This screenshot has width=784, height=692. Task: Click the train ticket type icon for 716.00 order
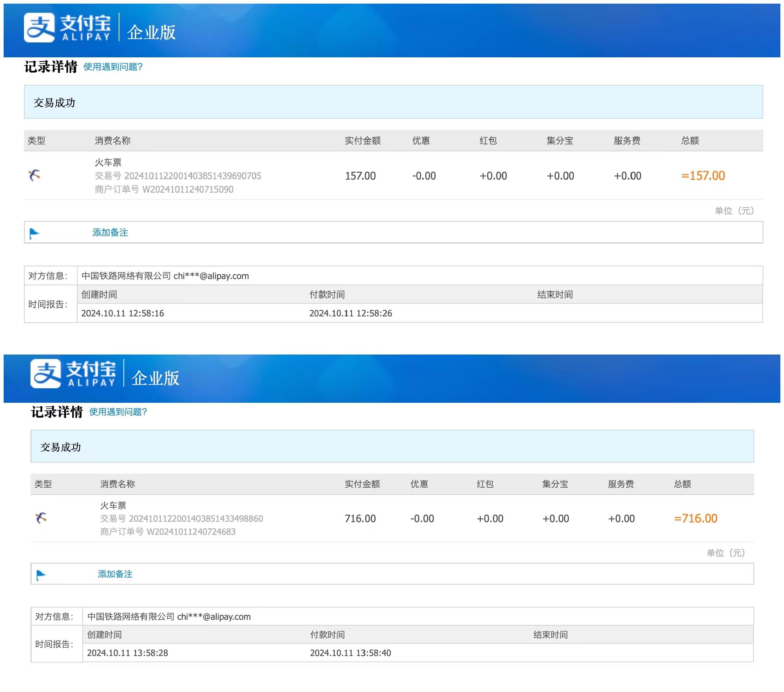41,517
